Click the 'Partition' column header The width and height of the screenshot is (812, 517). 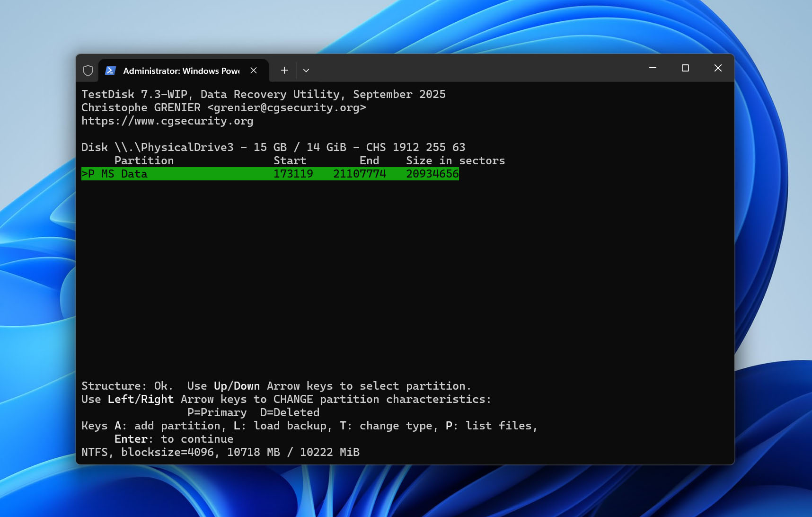(144, 160)
